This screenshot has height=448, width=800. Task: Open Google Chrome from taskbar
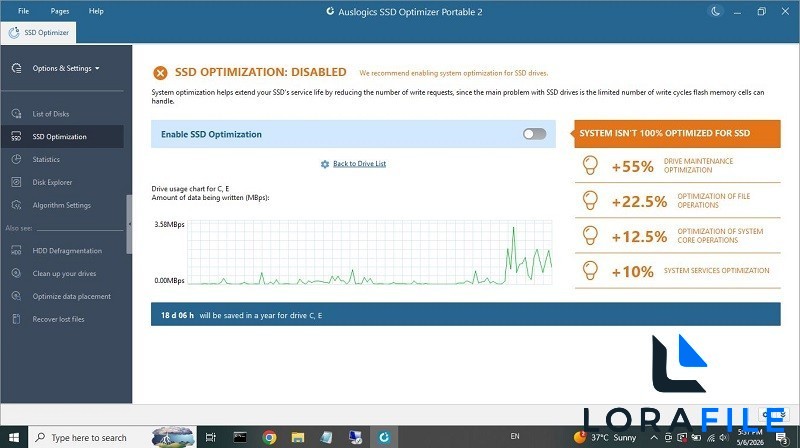[269, 437]
